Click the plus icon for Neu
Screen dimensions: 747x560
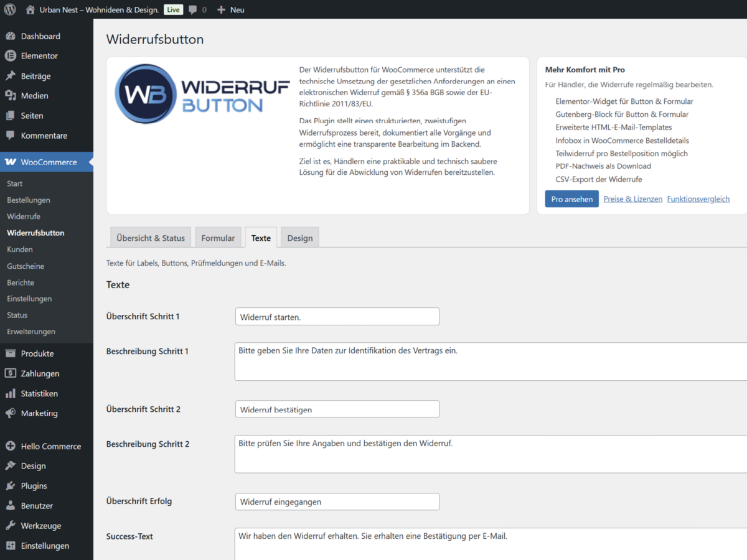[x=221, y=10]
